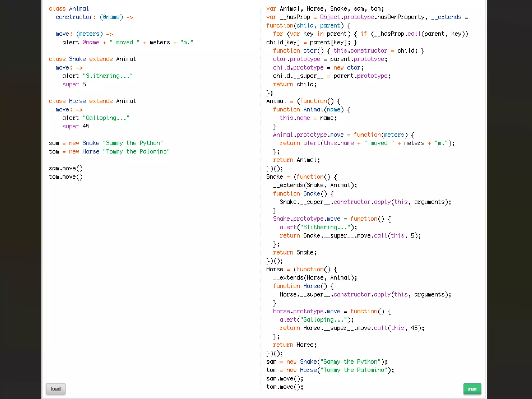Click the 'super 5' line in Snake class

pyautogui.click(x=74, y=84)
